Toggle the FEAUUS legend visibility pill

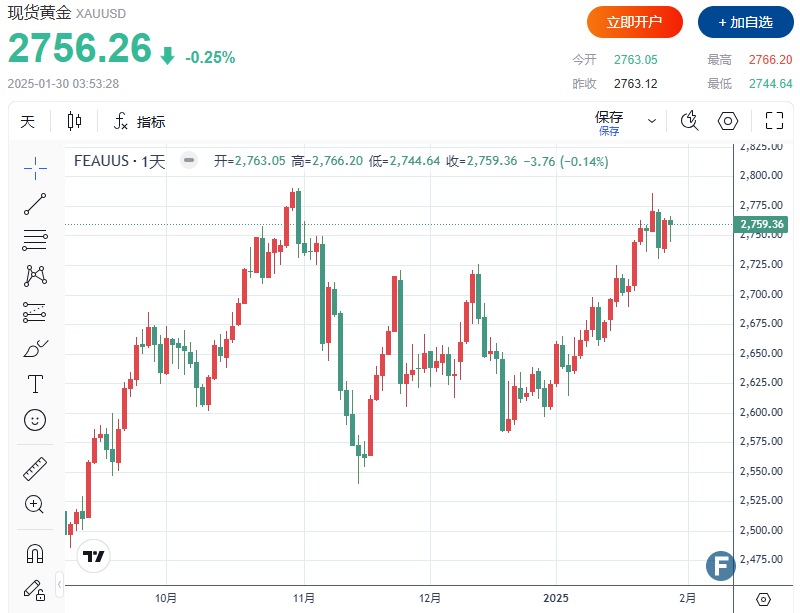[x=187, y=160]
